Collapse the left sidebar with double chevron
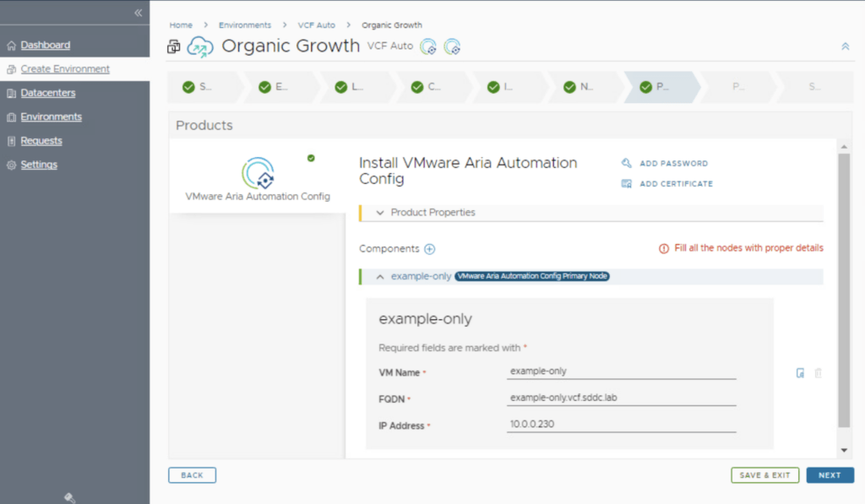The image size is (865, 504). 139,13
